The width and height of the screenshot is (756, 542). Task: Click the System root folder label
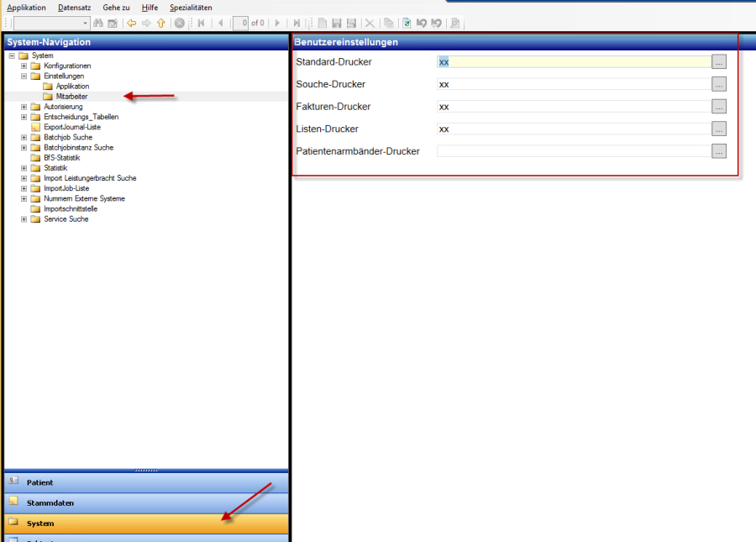pyautogui.click(x=43, y=55)
